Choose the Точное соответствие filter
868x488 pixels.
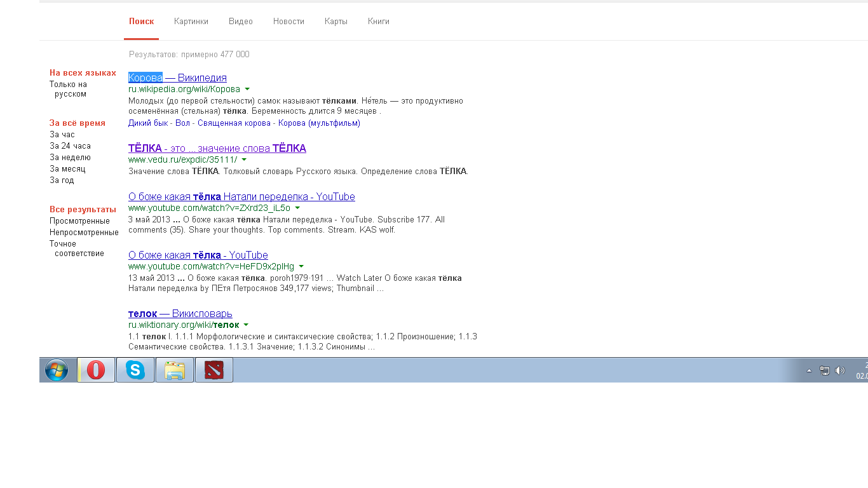pyautogui.click(x=77, y=248)
